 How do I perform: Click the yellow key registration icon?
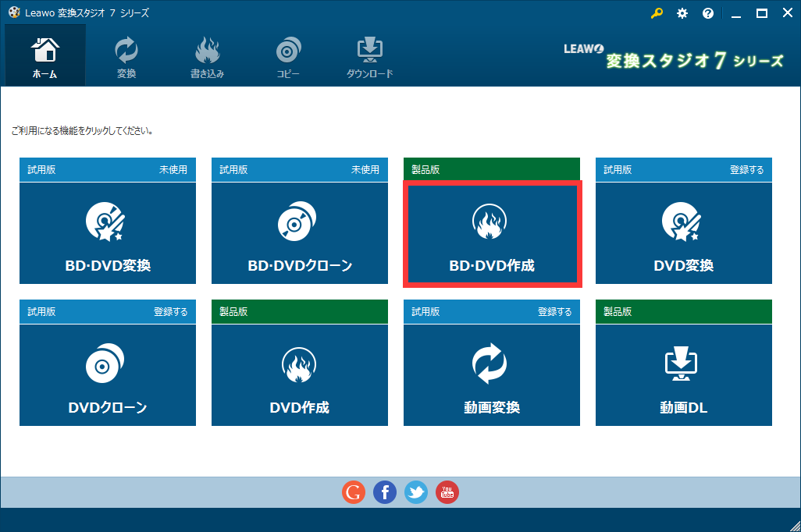(x=657, y=12)
